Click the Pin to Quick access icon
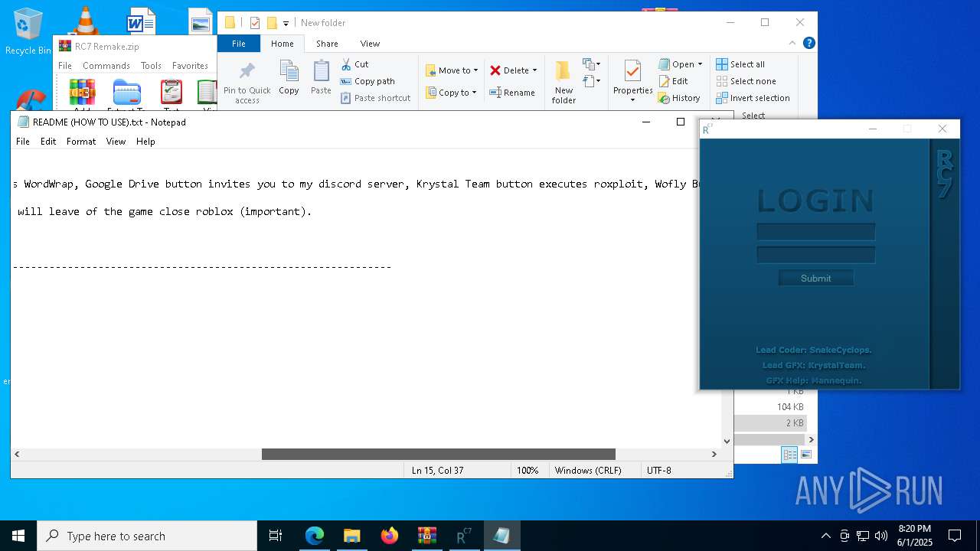This screenshot has width=980, height=551. (x=247, y=71)
